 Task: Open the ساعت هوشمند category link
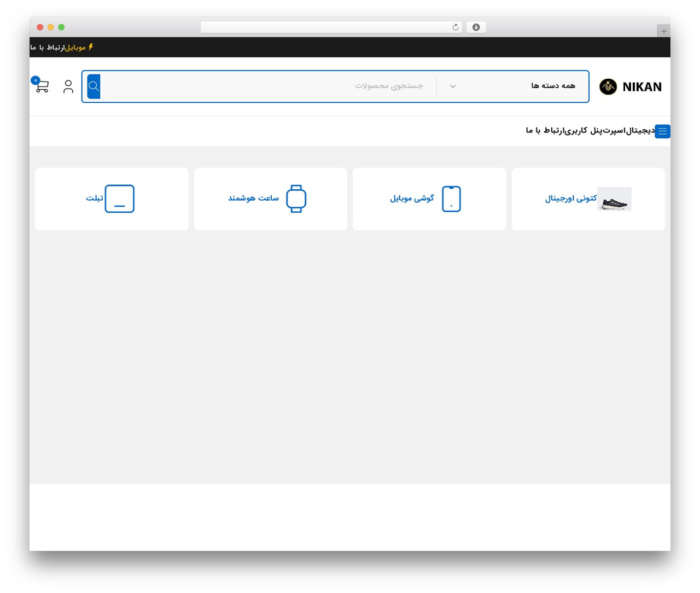(253, 198)
